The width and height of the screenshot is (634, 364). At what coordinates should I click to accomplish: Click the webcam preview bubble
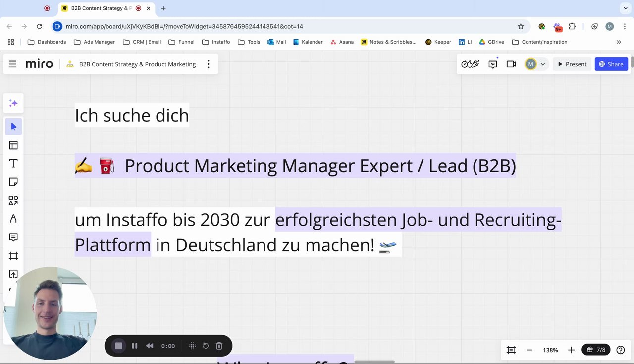[50, 313]
